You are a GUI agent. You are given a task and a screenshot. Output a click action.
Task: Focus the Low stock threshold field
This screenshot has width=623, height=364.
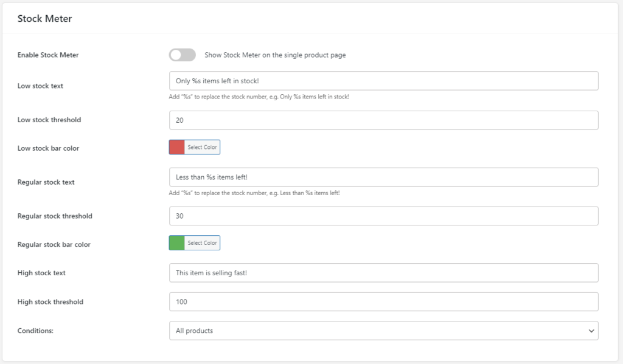pyautogui.click(x=383, y=120)
